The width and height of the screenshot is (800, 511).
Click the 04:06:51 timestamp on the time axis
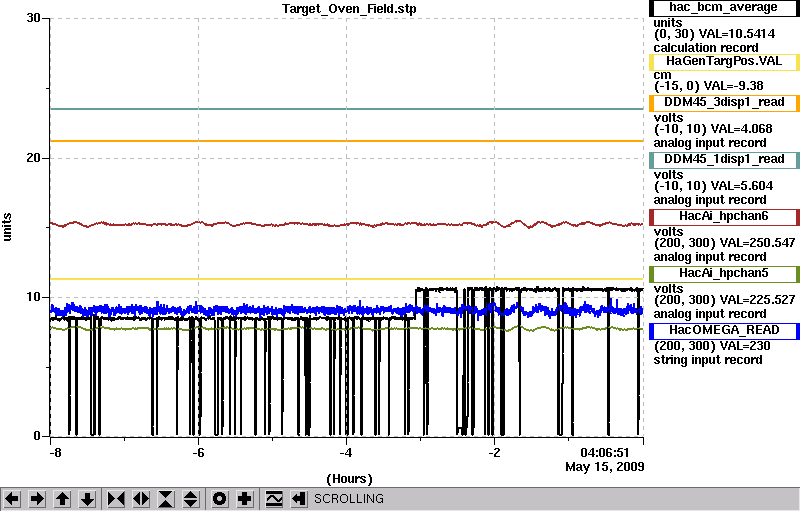pyautogui.click(x=605, y=452)
